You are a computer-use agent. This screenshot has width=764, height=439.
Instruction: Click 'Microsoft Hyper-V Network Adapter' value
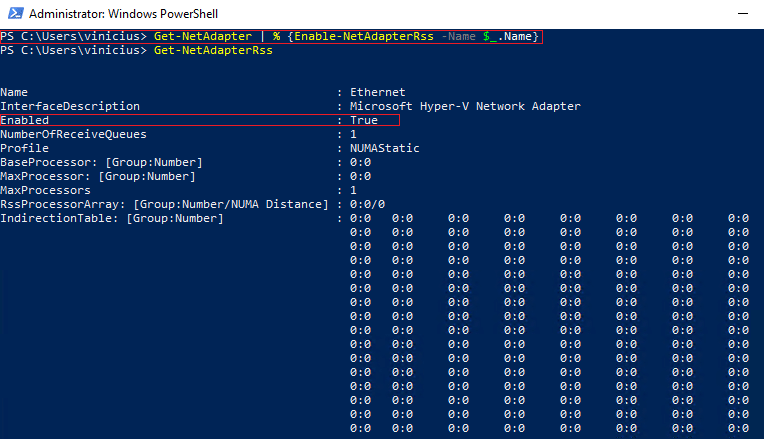pyautogui.click(x=465, y=106)
